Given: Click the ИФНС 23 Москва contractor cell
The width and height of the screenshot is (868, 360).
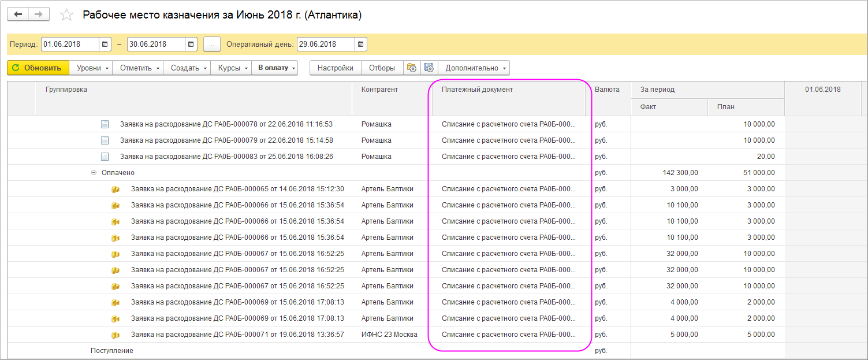Looking at the screenshot, I should [389, 335].
